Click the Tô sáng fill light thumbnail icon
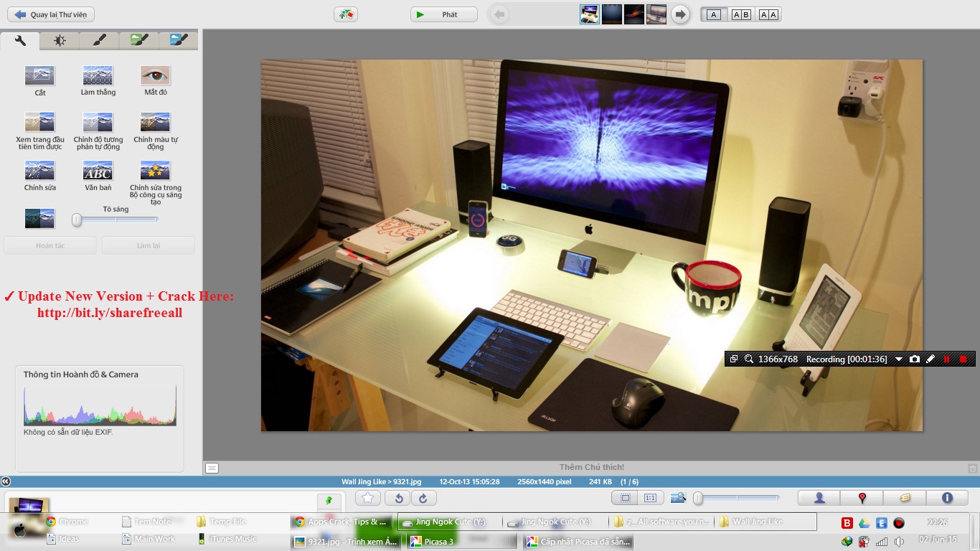 tap(39, 218)
